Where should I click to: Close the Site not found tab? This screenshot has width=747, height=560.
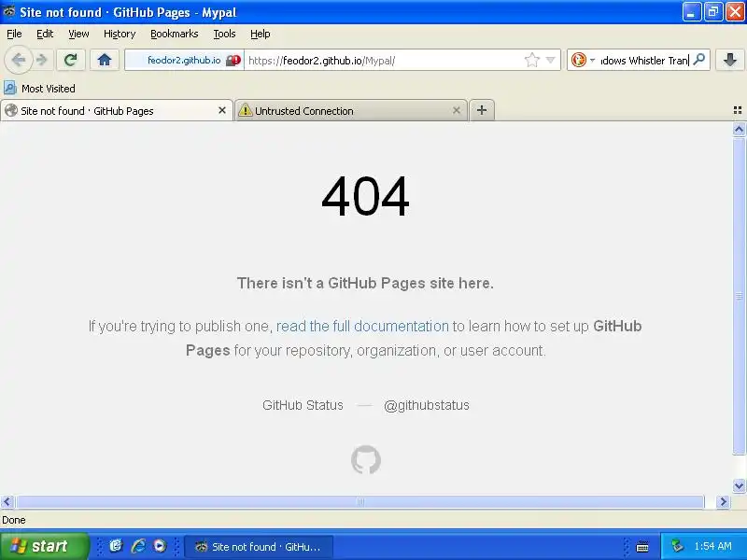coord(222,110)
